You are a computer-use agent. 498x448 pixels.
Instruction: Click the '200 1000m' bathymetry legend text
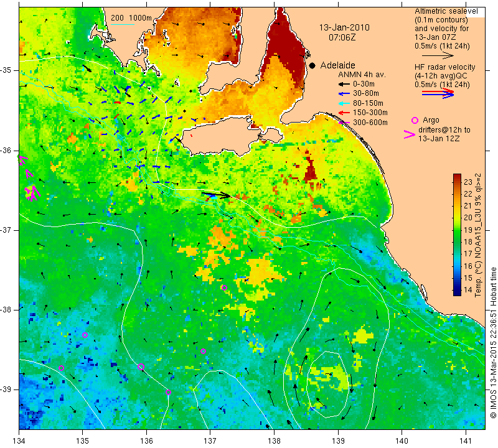pos(131,18)
